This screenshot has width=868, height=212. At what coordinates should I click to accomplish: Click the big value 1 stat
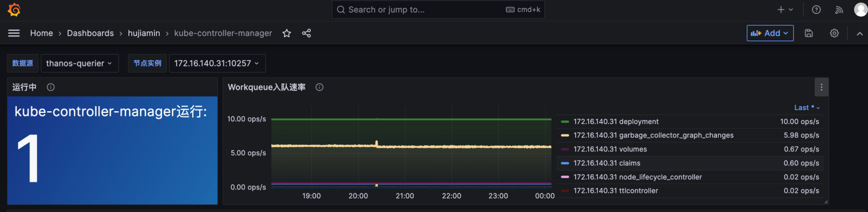[28, 159]
